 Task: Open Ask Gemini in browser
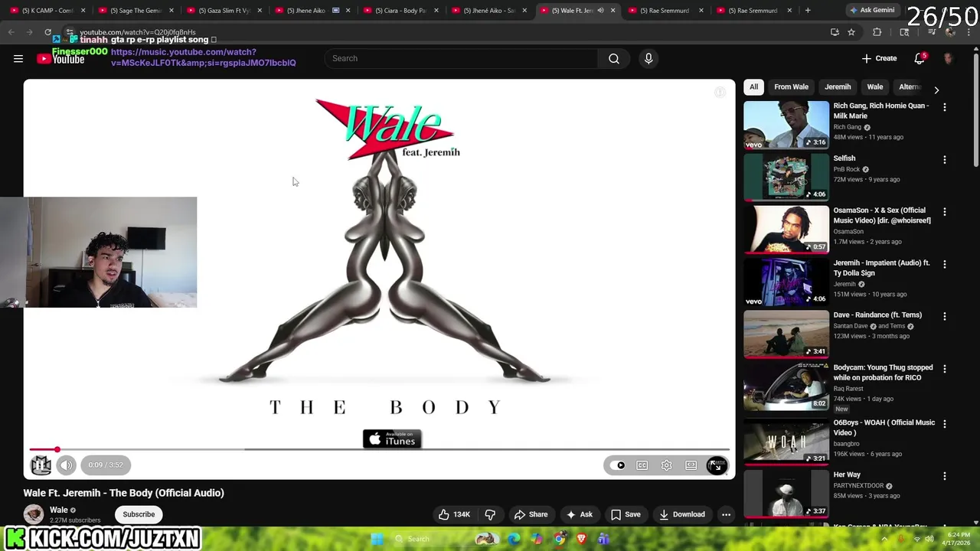click(x=871, y=10)
